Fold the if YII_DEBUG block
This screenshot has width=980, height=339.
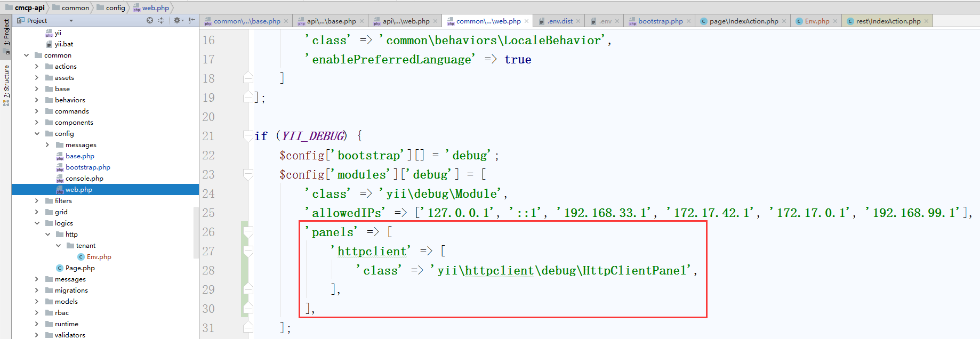[x=248, y=136]
